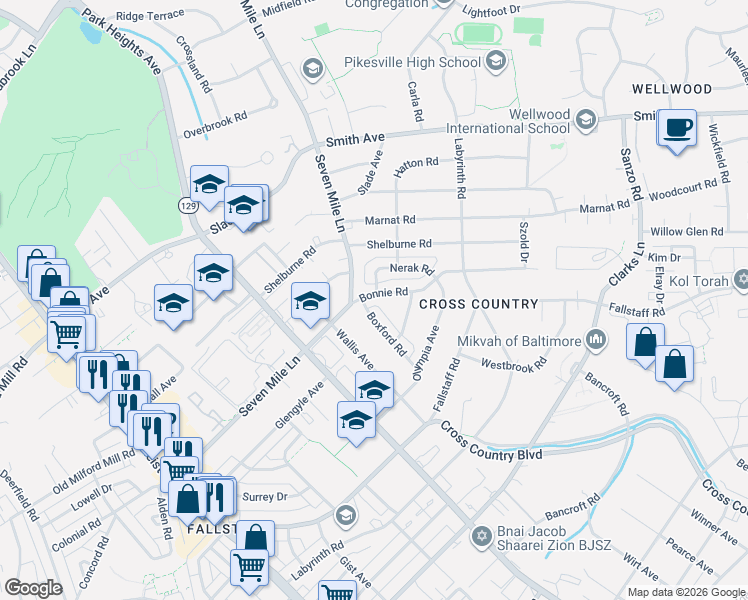748x600 pixels.
Task: Click the Park Heights Ave label
Action: tap(122, 41)
